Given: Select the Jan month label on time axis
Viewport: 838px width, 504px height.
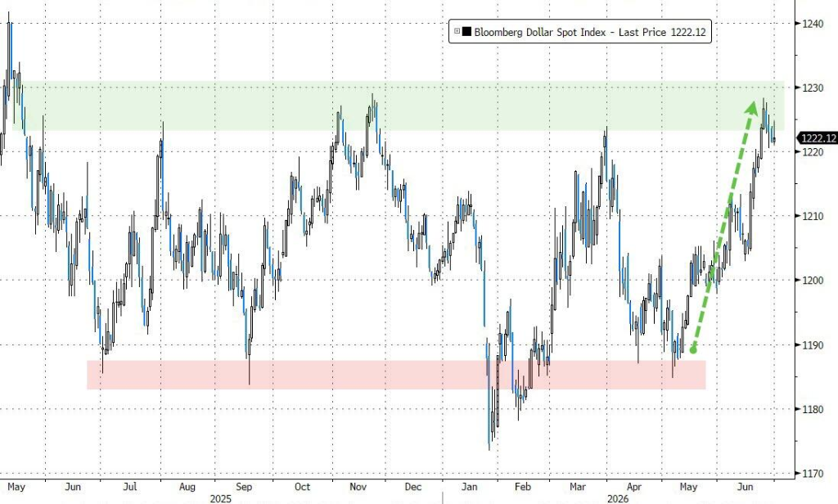Looking at the screenshot, I should [469, 487].
